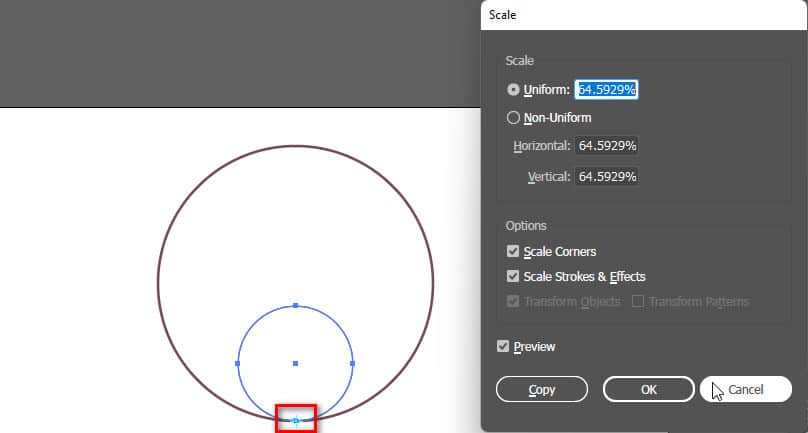
Task: Toggle Scale Strokes & Effects checkbox
Action: click(513, 277)
